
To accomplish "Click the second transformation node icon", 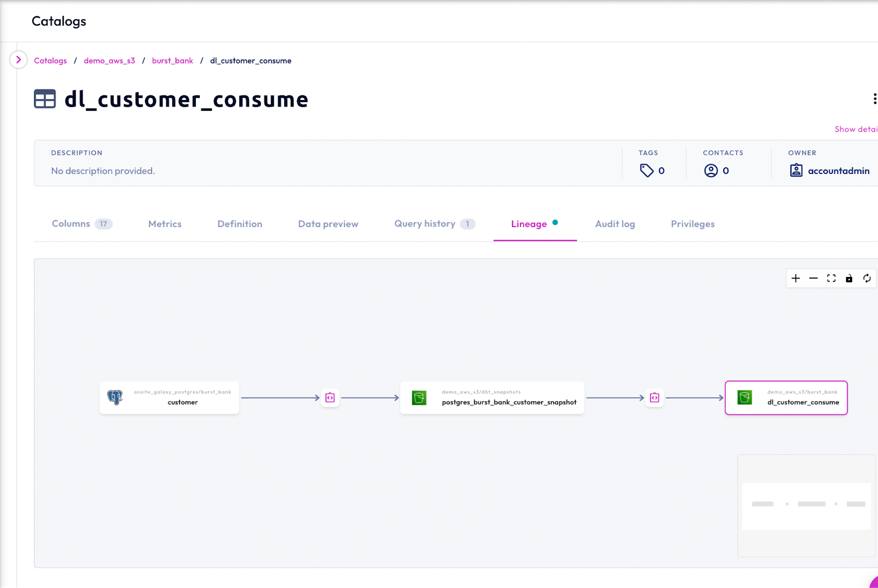I will tap(654, 398).
